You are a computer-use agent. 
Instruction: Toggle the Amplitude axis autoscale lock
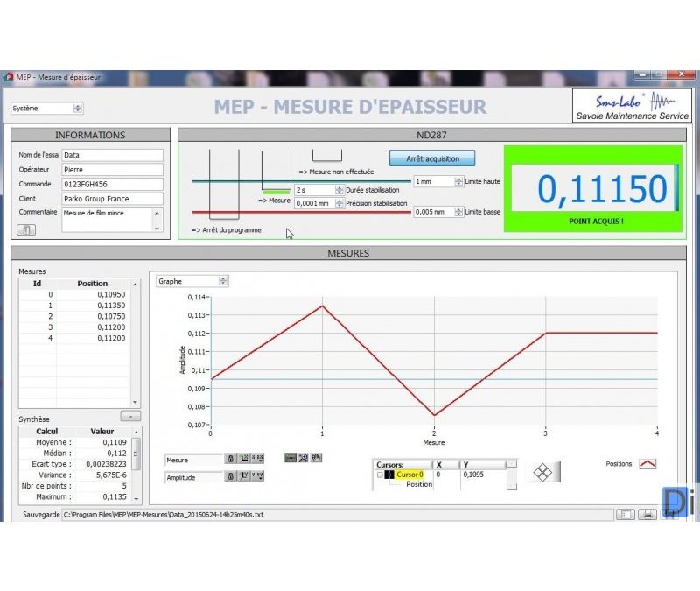tap(230, 476)
